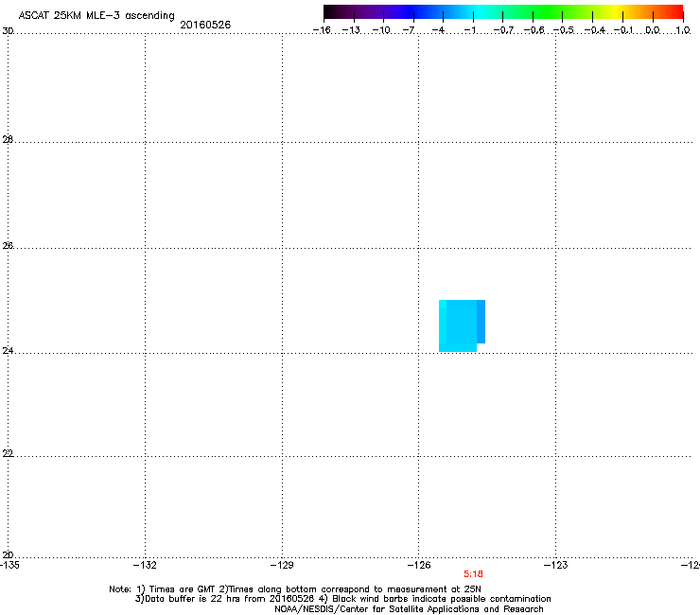Click color scale label "1.0"
Viewport: 700px width, 615px height.
683,30
